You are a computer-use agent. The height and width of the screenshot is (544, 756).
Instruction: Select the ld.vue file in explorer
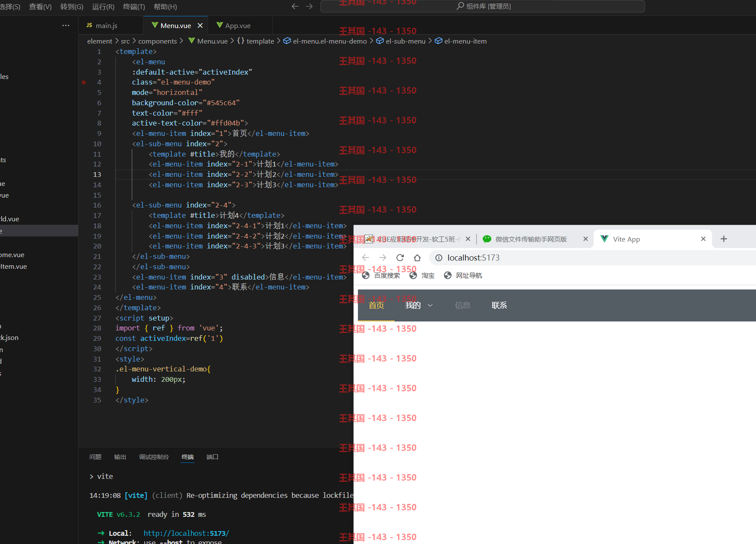click(39, 219)
